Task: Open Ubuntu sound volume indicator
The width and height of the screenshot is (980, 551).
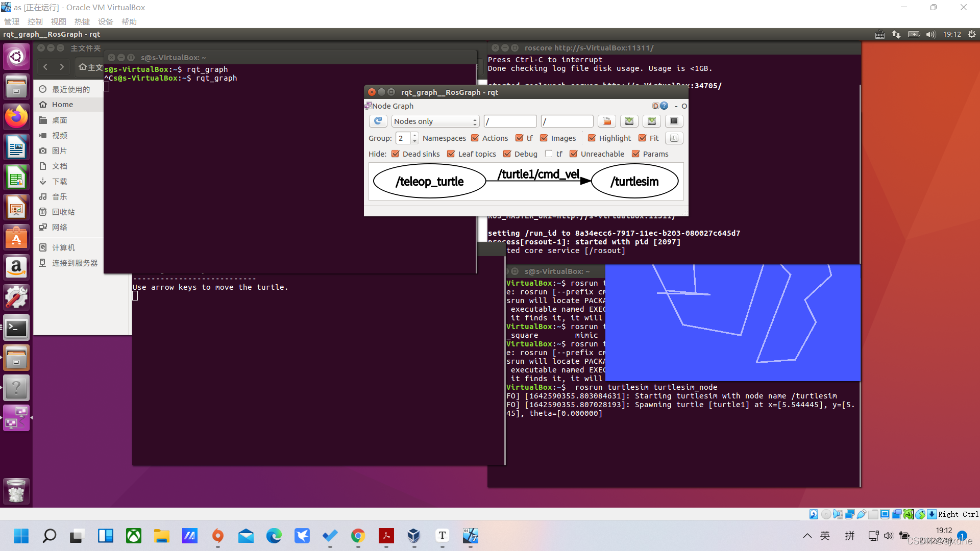Action: 930,34
